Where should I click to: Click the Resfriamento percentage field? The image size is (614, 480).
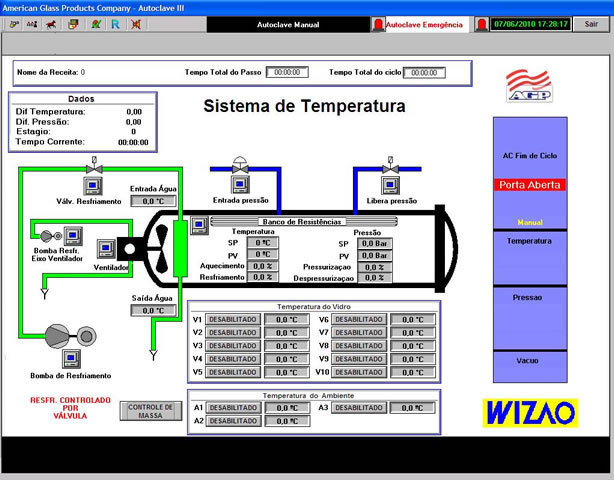pos(263,277)
